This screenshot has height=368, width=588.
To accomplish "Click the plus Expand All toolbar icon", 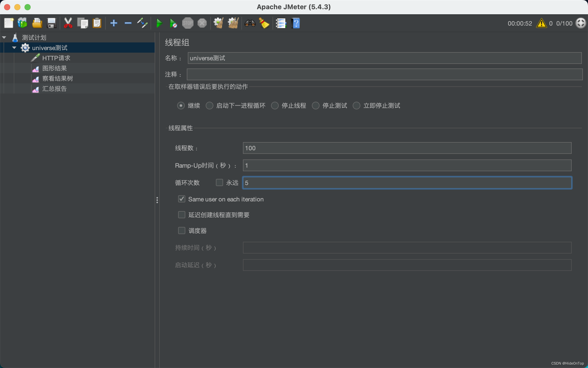I will click(x=114, y=23).
